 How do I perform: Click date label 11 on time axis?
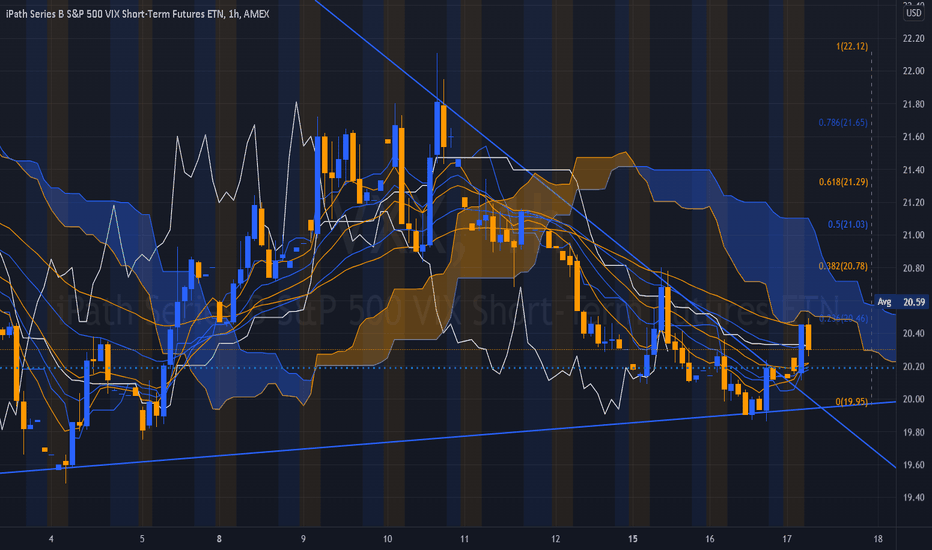pyautogui.click(x=464, y=539)
